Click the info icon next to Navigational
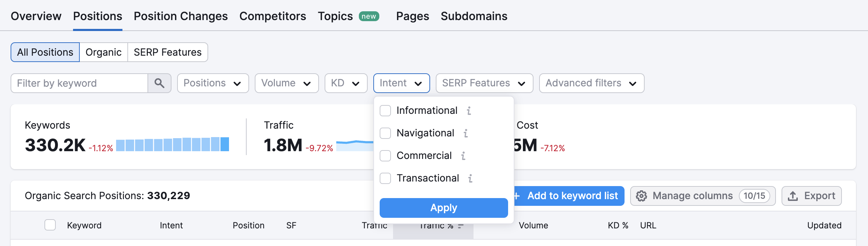Image resolution: width=868 pixels, height=246 pixels. pyautogui.click(x=466, y=133)
